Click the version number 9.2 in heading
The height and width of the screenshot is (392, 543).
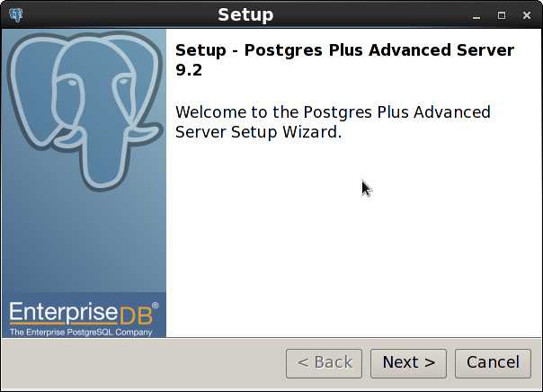pos(189,70)
